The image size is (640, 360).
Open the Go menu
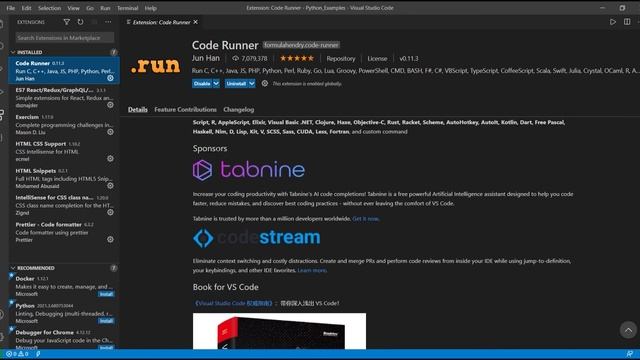click(90, 8)
